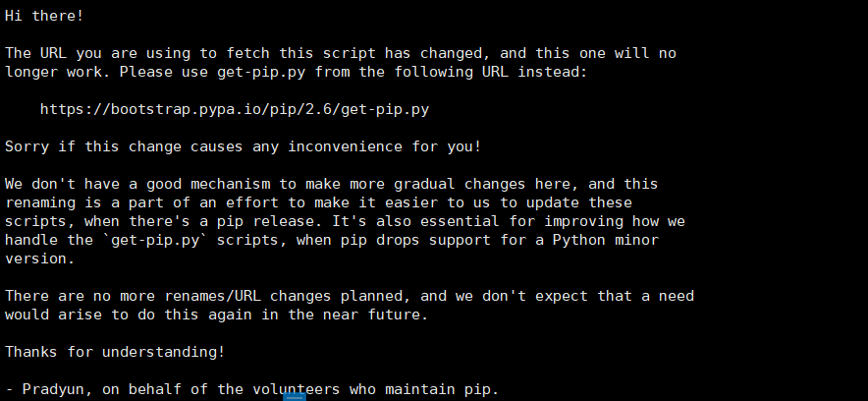Click the word 'get-pip.py' in second paragraph line
This screenshot has width=868, height=401.
pos(261,72)
